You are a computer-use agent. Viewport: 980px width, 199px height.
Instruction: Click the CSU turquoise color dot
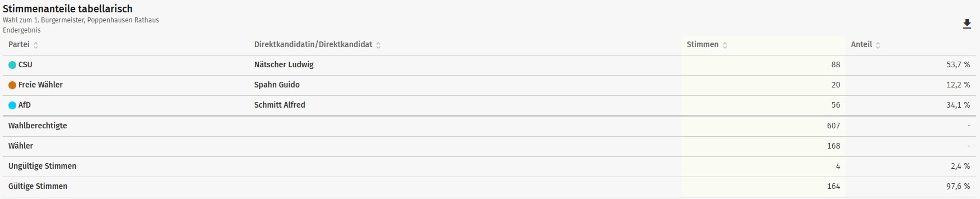[x=12, y=65]
